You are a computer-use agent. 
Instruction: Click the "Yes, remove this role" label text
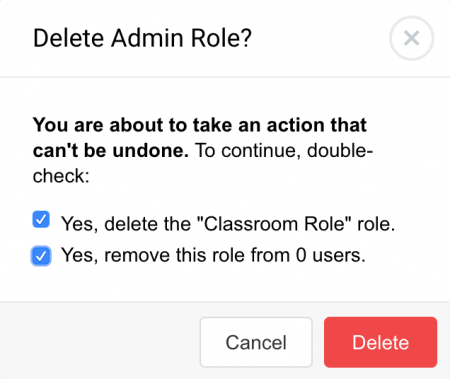pos(213,255)
